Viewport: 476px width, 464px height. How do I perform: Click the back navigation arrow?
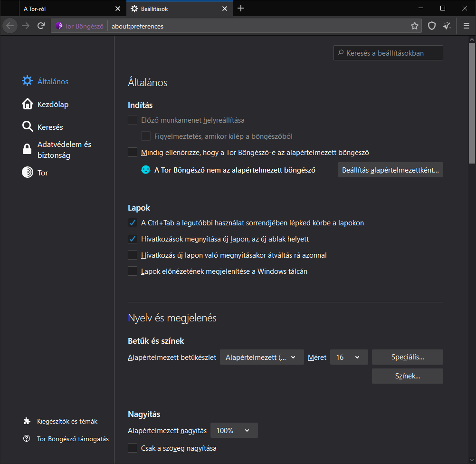tap(10, 26)
